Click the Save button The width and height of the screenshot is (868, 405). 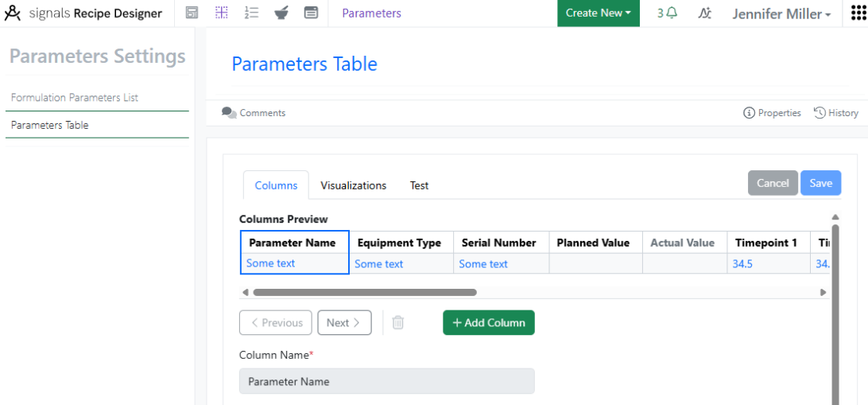[x=820, y=183]
